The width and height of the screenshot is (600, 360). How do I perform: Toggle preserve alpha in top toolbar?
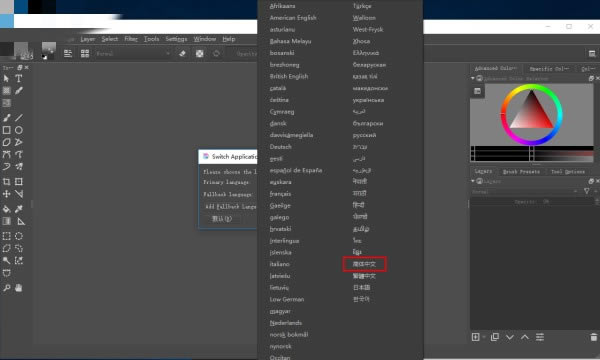pyautogui.click(x=200, y=54)
